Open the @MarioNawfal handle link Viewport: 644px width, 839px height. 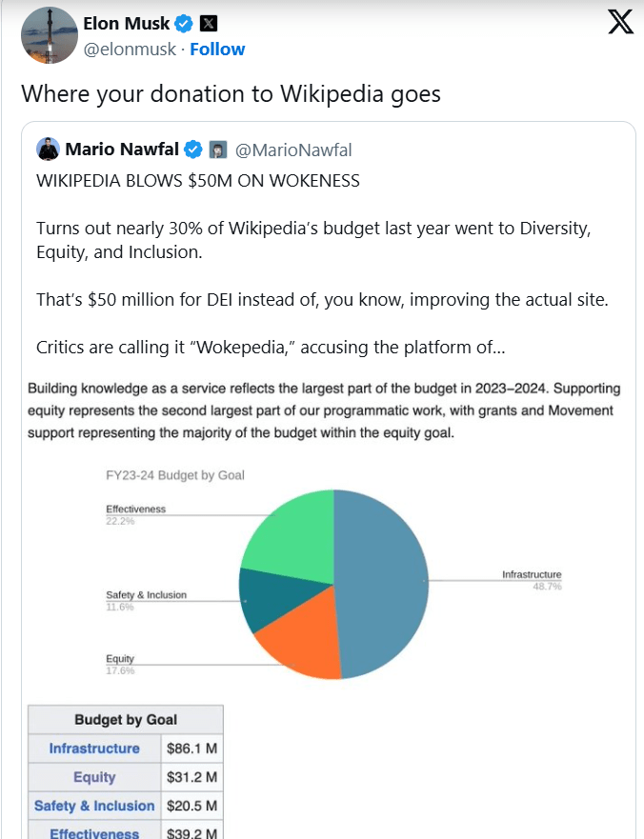(x=293, y=150)
